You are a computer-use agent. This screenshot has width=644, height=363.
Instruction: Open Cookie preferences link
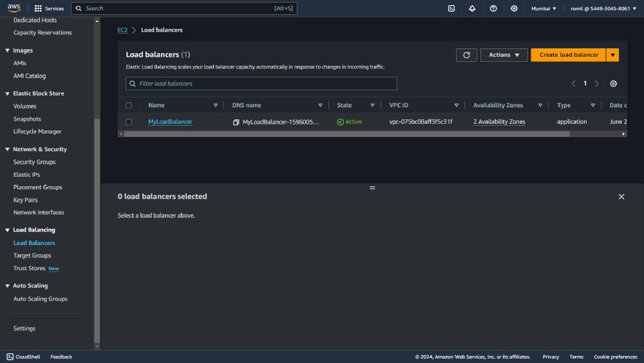coord(615,357)
